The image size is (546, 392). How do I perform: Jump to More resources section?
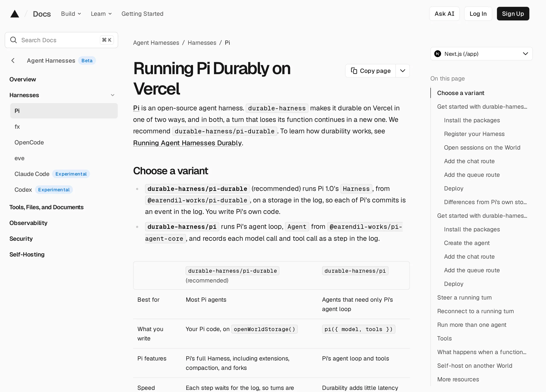point(458,379)
